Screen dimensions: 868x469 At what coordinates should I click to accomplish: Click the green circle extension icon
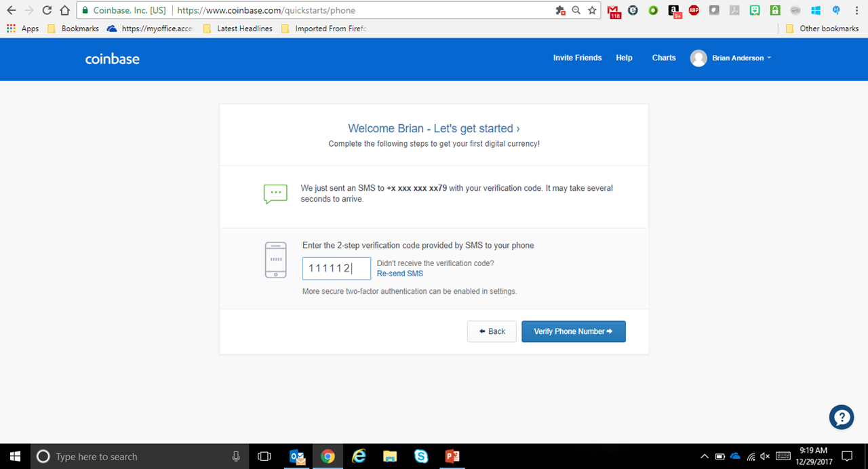(653, 10)
